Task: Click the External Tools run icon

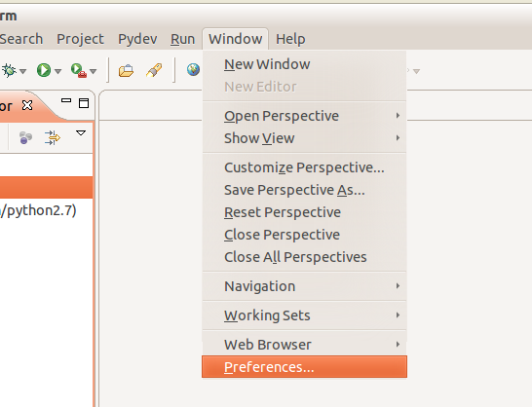Action: [79, 70]
